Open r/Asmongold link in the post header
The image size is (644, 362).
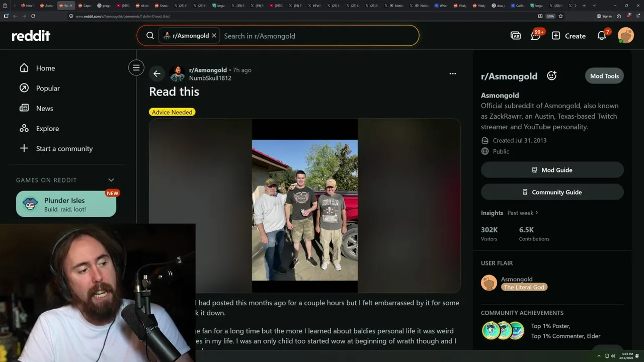(x=208, y=70)
